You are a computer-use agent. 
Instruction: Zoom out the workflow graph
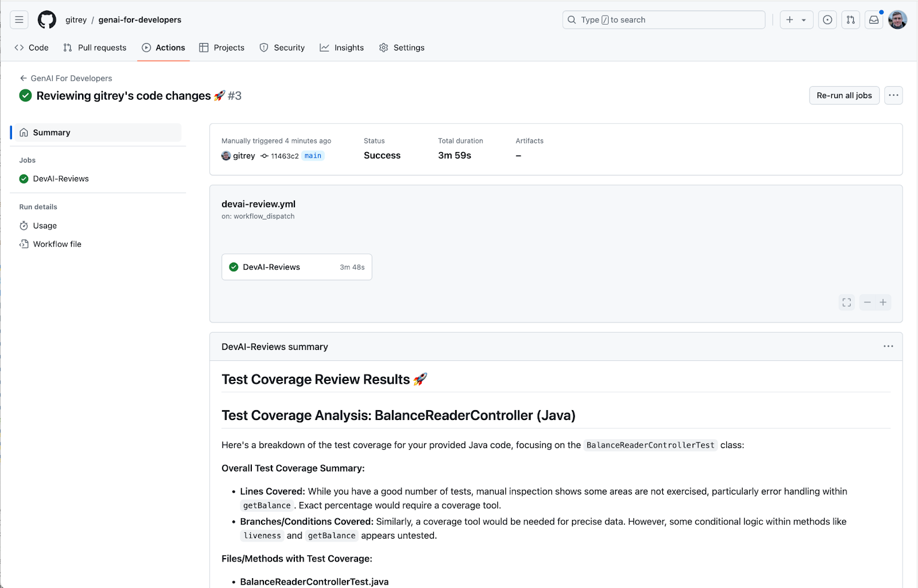coord(868,302)
